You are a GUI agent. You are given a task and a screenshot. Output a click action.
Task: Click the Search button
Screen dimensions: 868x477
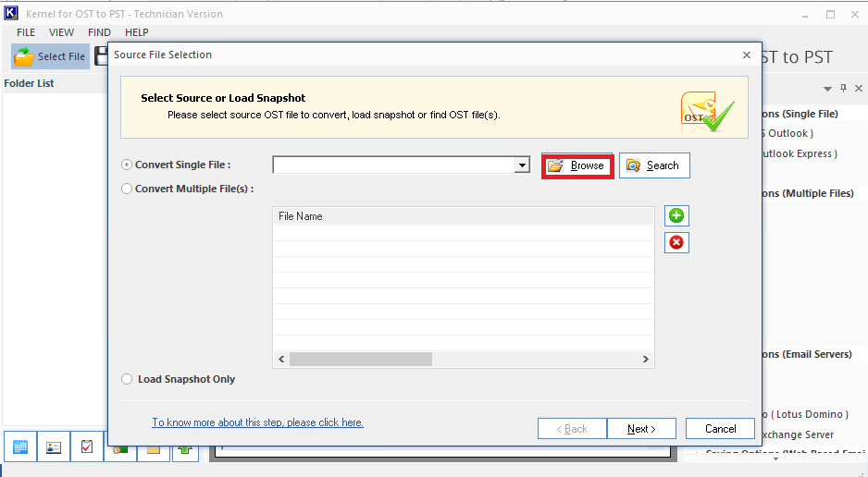coord(654,165)
